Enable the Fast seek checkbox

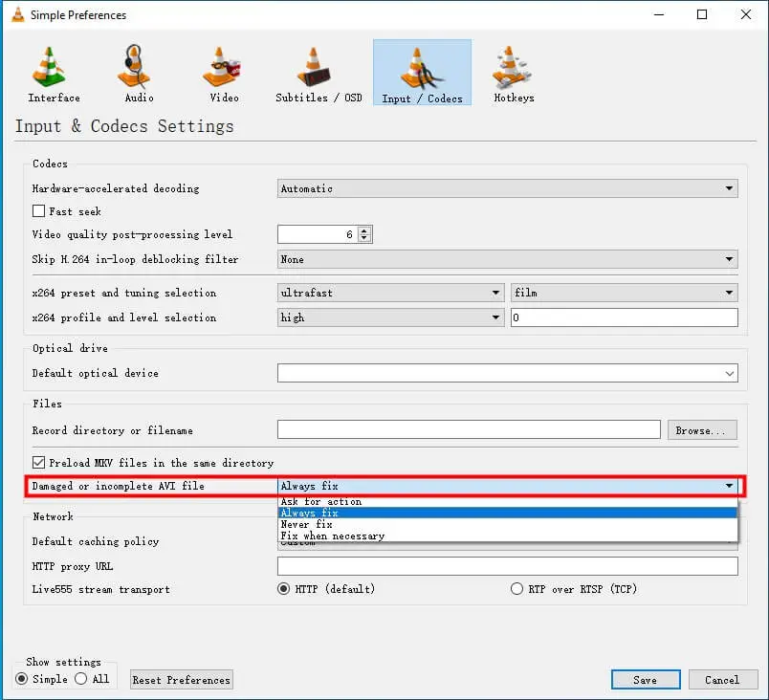(x=39, y=211)
